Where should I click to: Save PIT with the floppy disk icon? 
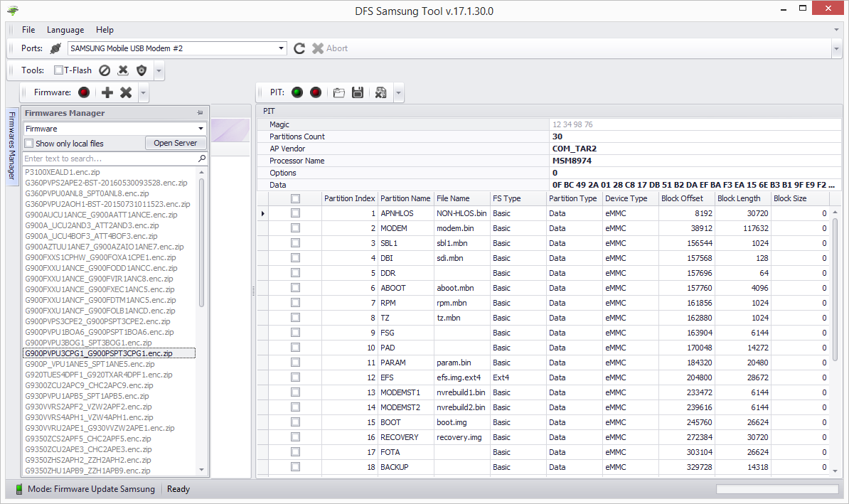[x=358, y=92]
